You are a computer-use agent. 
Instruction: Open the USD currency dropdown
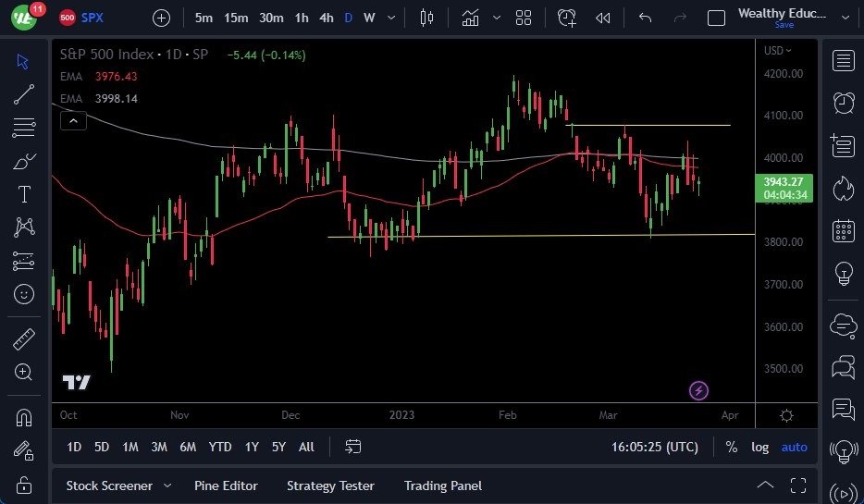(777, 51)
